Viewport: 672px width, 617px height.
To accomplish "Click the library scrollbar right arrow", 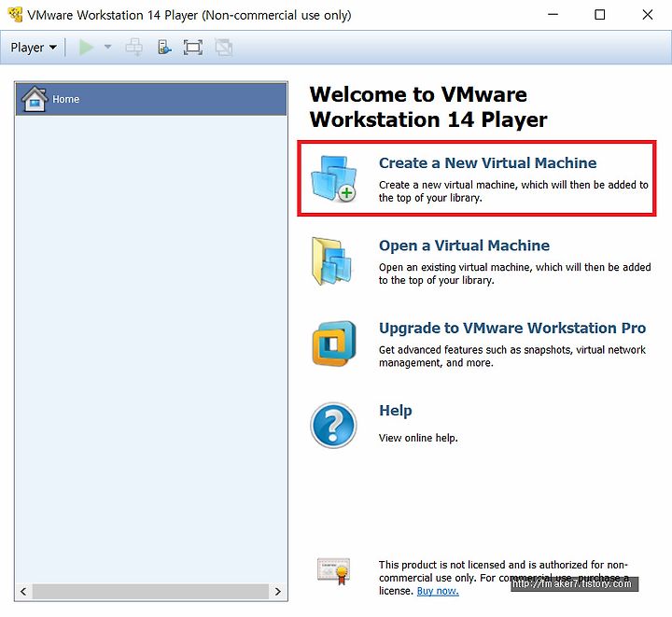I will (278, 592).
